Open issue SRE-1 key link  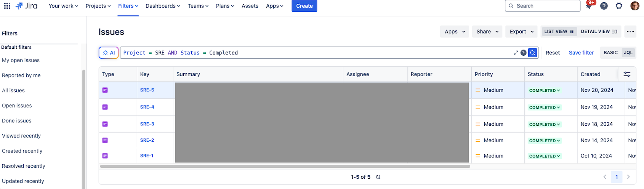[147, 155]
